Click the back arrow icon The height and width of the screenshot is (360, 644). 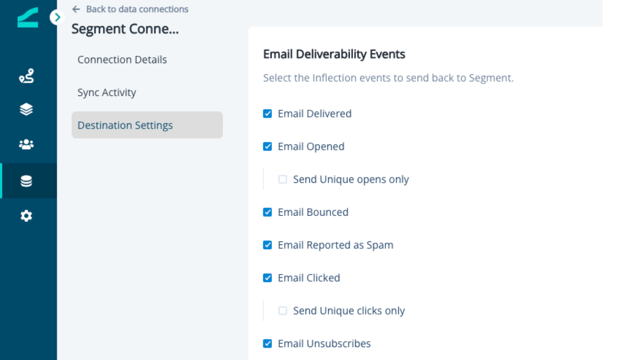point(76,9)
